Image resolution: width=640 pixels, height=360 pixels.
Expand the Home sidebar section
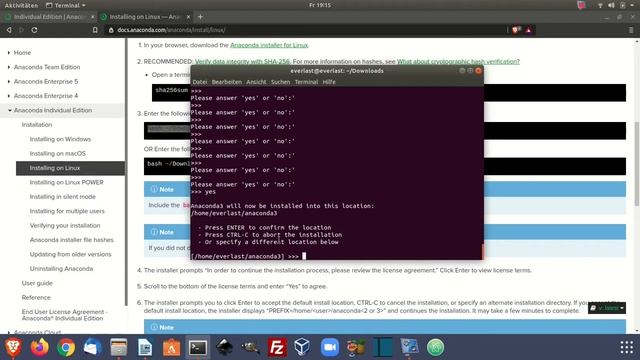point(9,53)
